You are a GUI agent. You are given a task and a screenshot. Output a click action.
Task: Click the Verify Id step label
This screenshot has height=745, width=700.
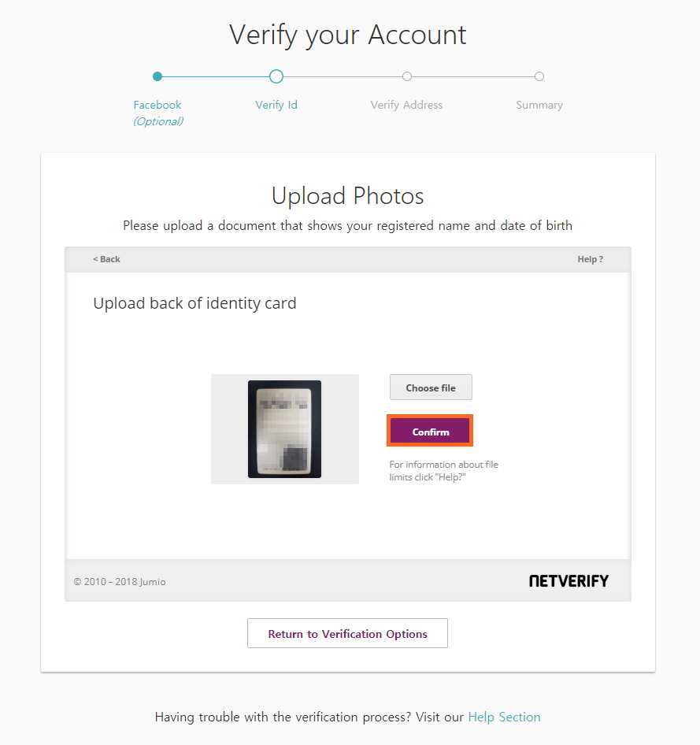pos(276,105)
